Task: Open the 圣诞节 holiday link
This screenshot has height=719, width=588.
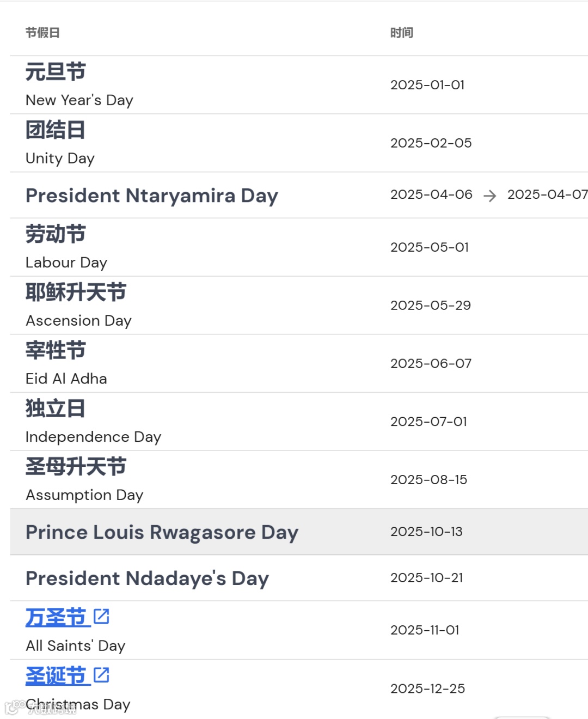Action: click(56, 675)
